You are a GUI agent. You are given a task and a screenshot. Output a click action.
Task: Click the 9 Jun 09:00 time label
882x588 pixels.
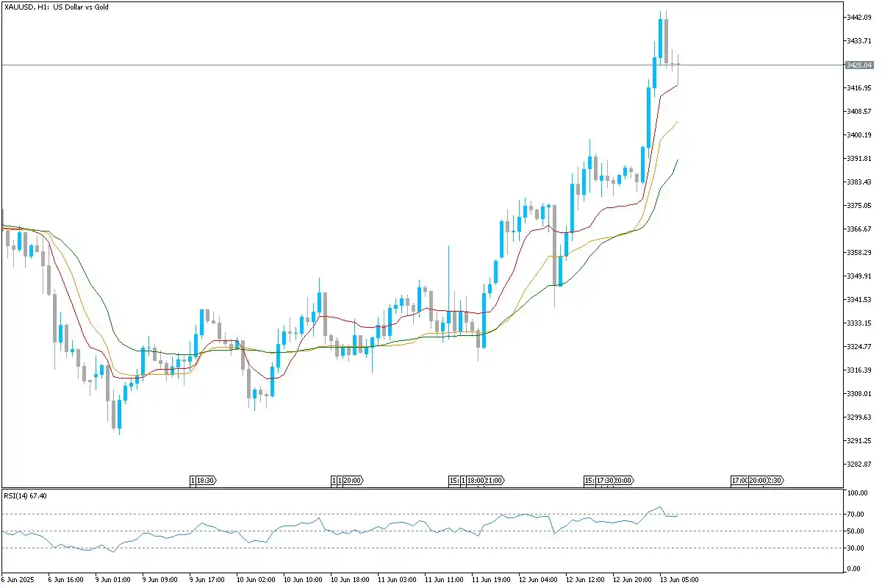(159, 579)
